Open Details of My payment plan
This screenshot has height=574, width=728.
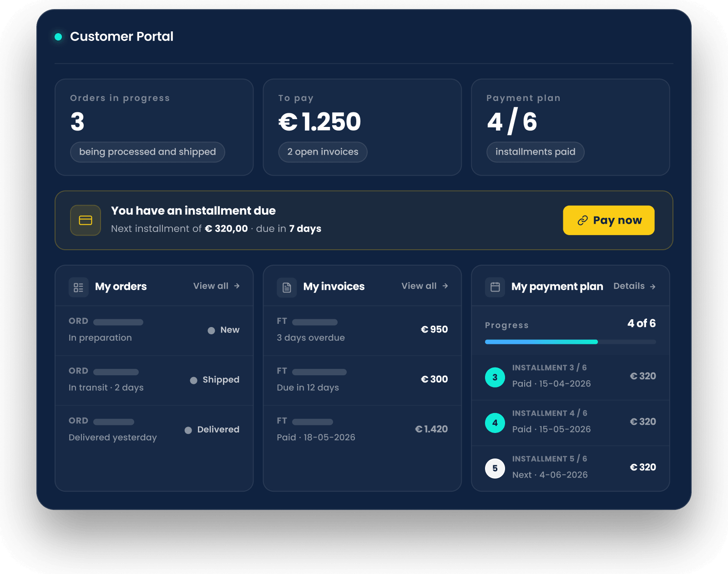point(634,286)
